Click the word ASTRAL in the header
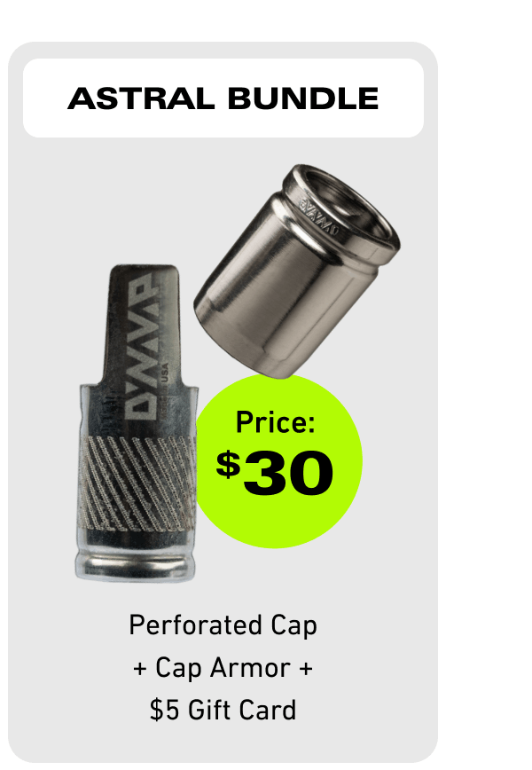 (x=141, y=98)
